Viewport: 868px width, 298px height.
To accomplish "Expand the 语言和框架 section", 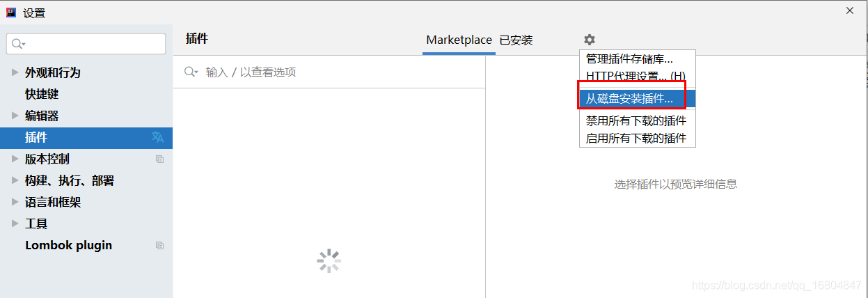I will click(x=15, y=202).
